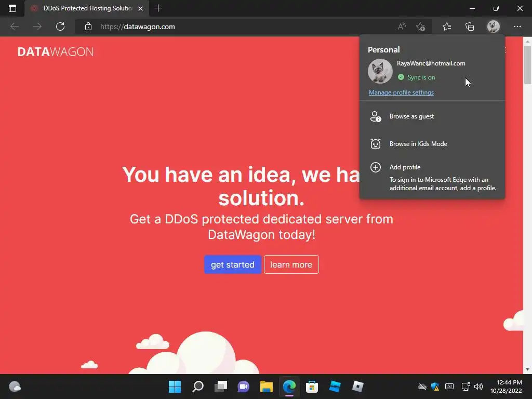Click the Roblox taskbar icon

(357, 387)
